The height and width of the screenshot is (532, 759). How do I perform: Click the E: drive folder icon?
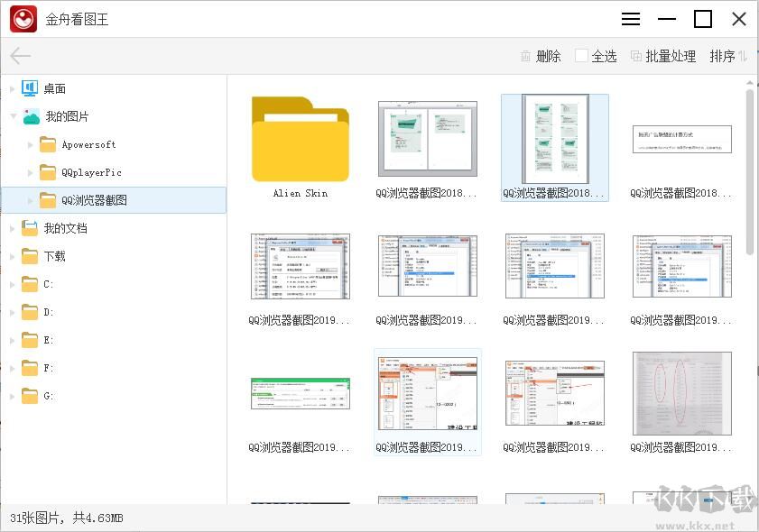click(x=30, y=341)
